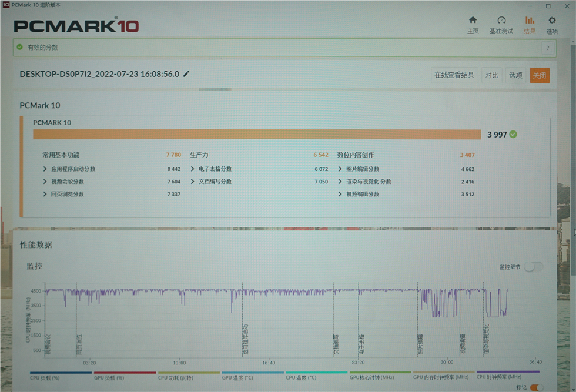
Task: Expand the 应用程序启动分数 row
Action: pos(45,169)
